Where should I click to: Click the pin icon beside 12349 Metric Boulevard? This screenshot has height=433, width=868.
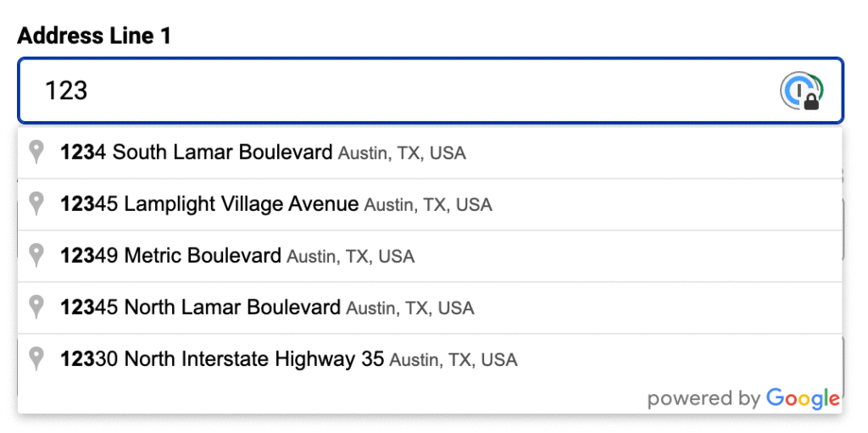point(36,255)
